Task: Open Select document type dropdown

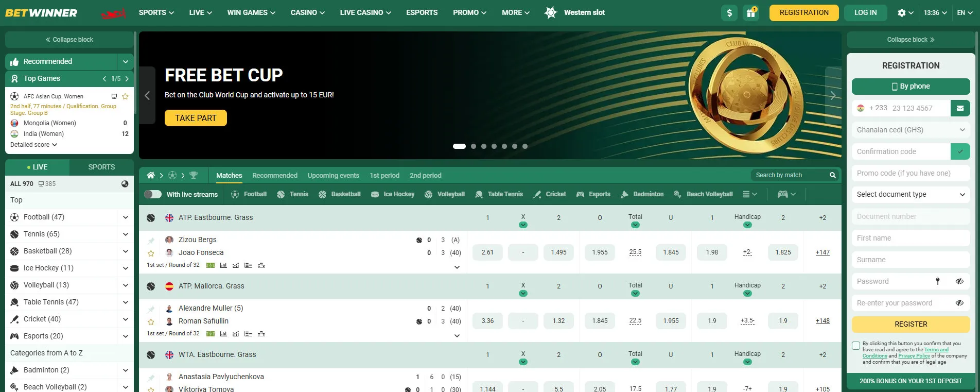Action: click(x=911, y=194)
